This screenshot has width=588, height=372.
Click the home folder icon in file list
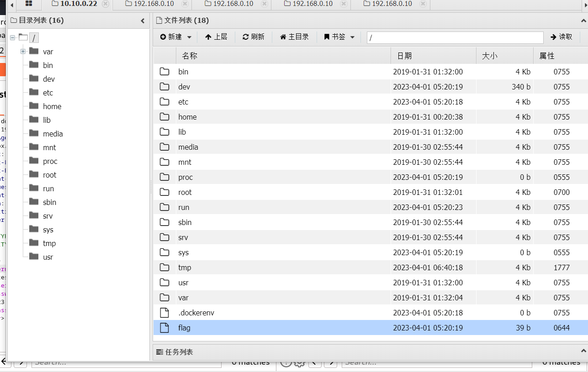coord(164,117)
